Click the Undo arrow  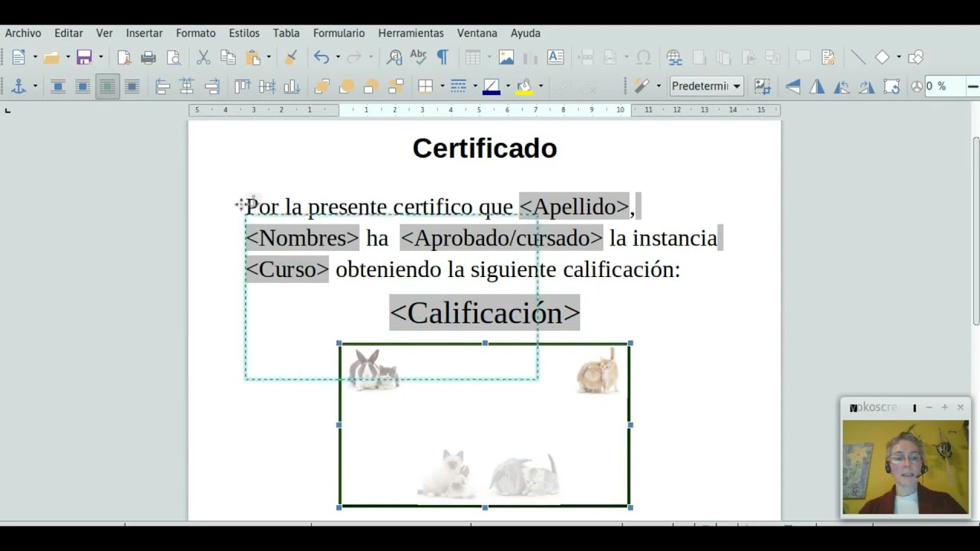tap(321, 57)
